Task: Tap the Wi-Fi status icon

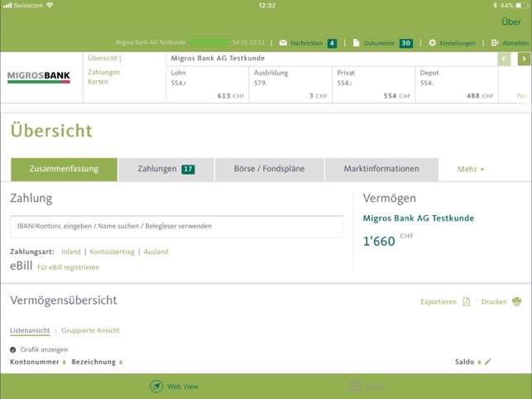Action: [x=50, y=5]
